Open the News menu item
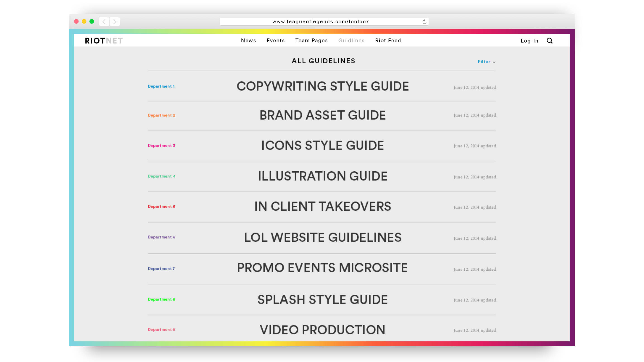This screenshot has width=644, height=362. coord(248,40)
